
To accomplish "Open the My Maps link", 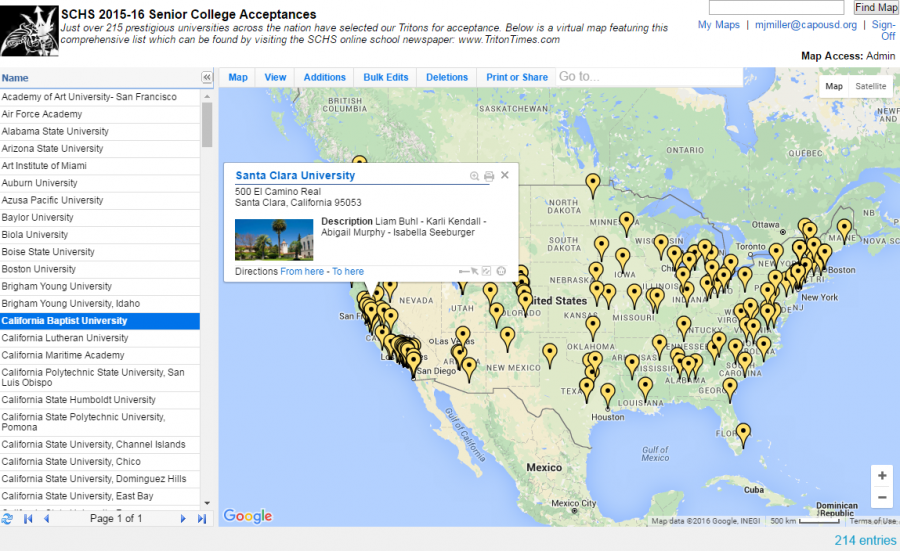I will (719, 25).
